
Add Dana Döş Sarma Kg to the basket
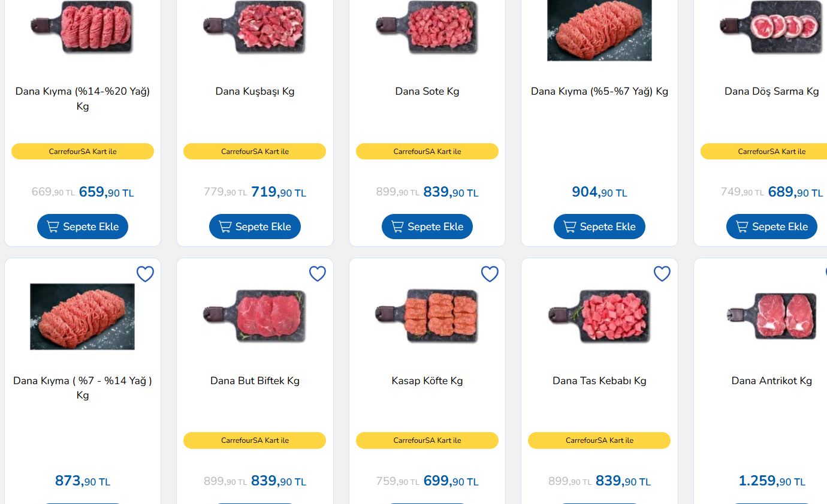click(772, 227)
